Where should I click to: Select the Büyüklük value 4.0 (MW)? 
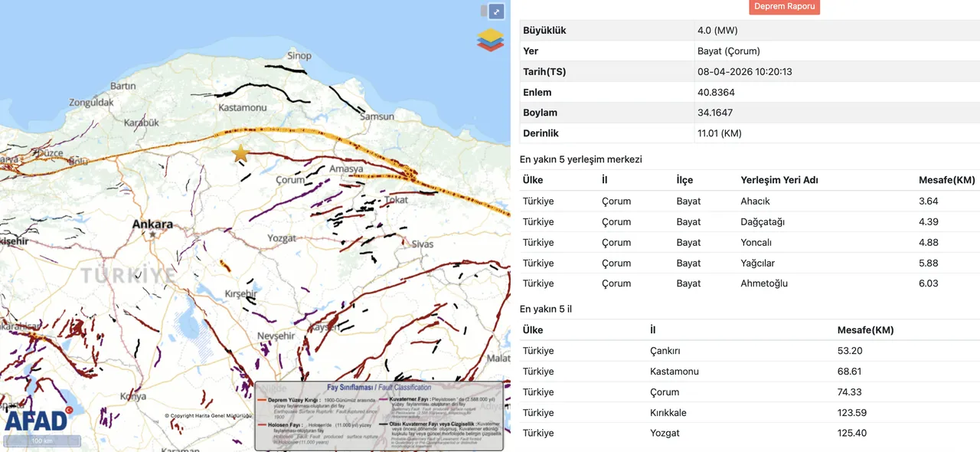[716, 30]
